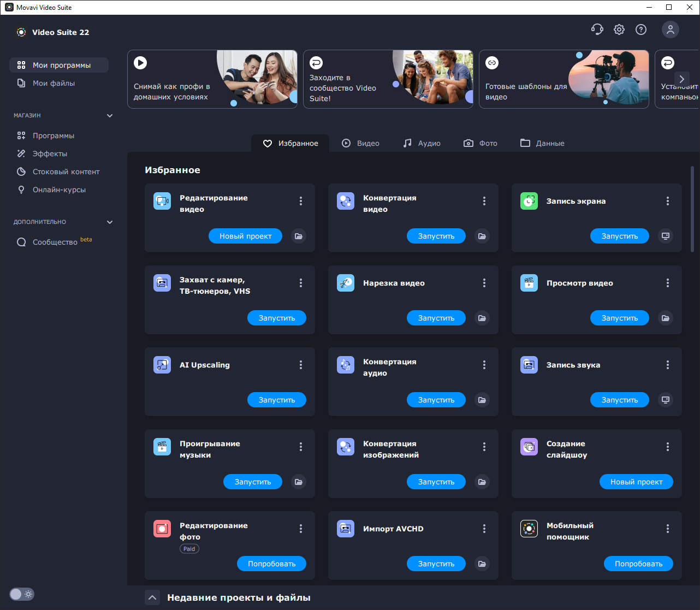Click the Создание слайдшоу app icon

529,447
